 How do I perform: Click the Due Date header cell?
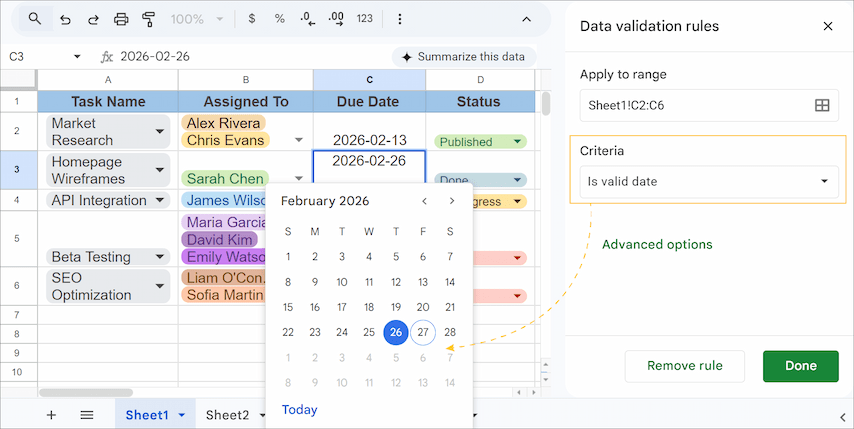click(369, 102)
